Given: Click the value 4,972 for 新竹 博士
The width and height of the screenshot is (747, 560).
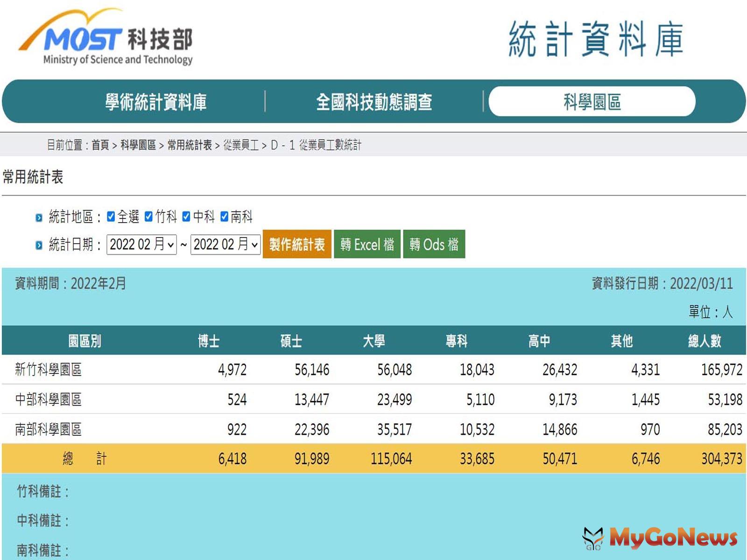Looking at the screenshot, I should 232,370.
